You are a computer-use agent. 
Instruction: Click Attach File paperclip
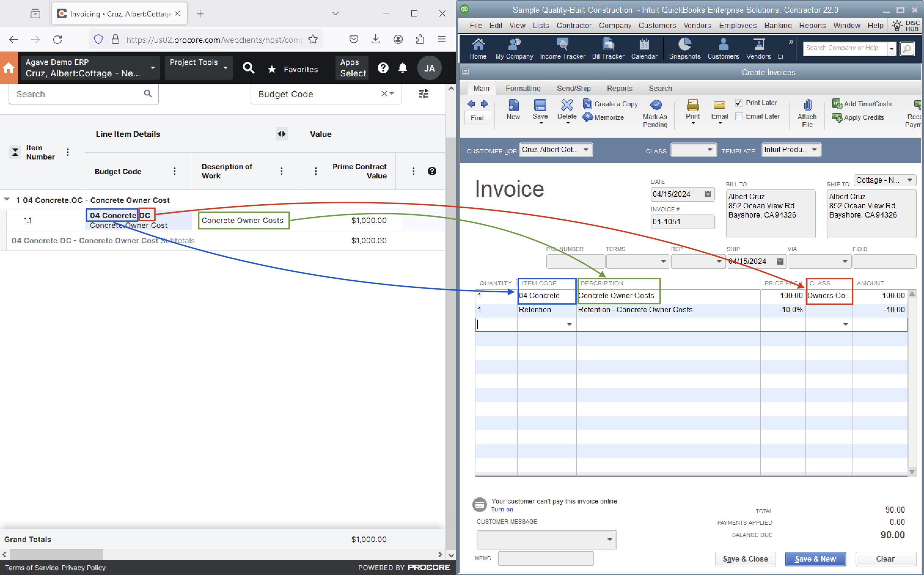click(x=807, y=114)
